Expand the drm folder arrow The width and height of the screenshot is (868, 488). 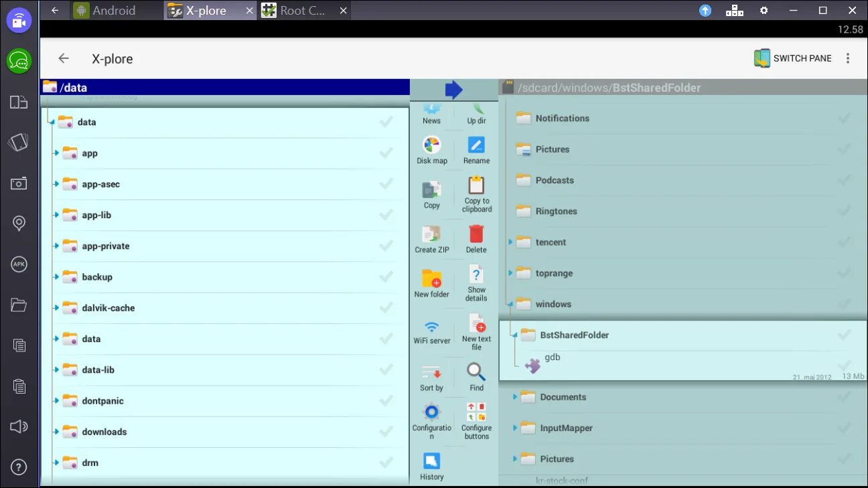(57, 463)
